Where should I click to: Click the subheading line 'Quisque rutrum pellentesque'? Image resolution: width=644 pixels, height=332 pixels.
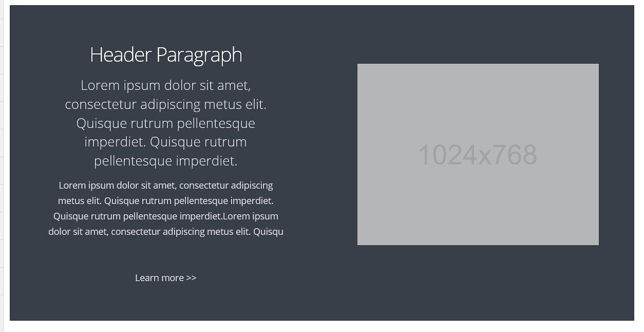click(x=166, y=123)
